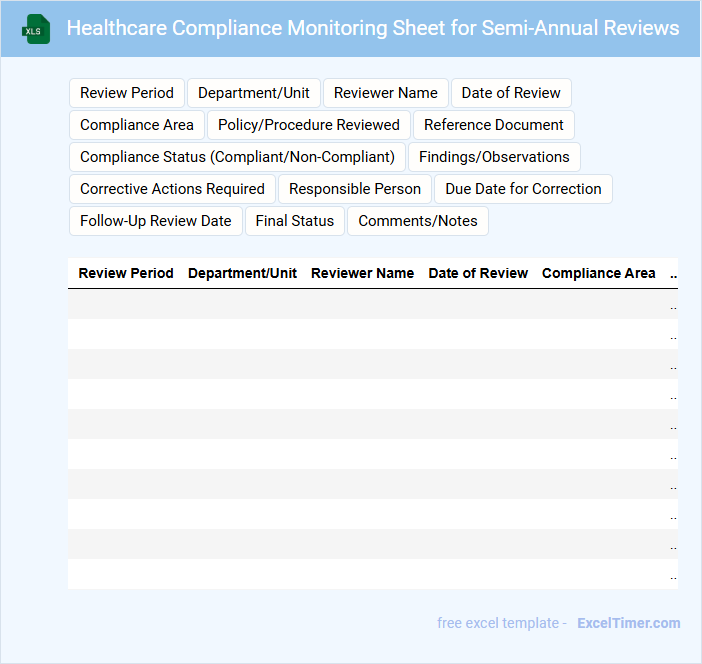The width and height of the screenshot is (702, 664).
Task: Select the Comments/Notes tag
Action: (418, 221)
